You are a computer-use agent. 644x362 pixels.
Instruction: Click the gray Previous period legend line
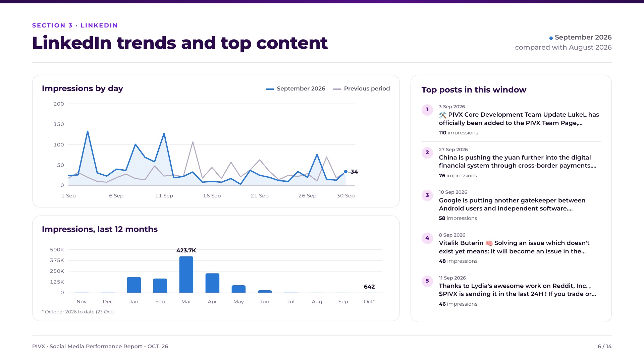pos(337,89)
